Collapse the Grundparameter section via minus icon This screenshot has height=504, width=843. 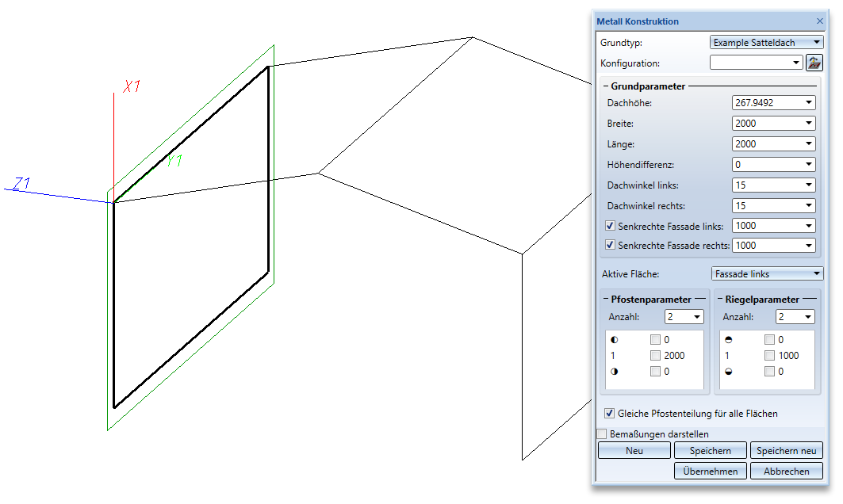tap(605, 86)
